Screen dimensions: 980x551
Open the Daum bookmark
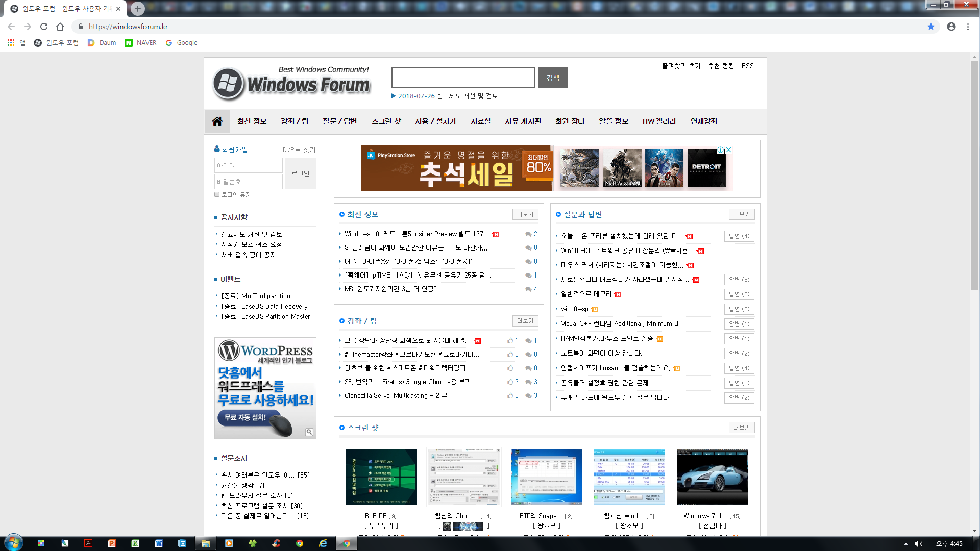(x=102, y=43)
